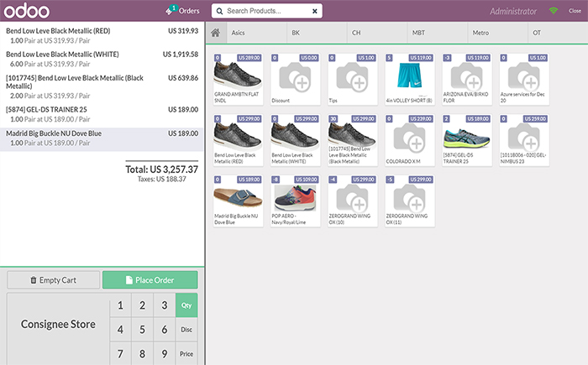Open the OT category tab
588x365 pixels.
(x=558, y=33)
